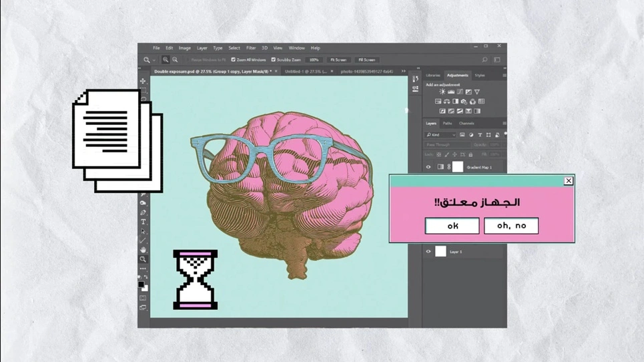Screen dimensions: 644x362
Task: Add a Hue/Saturation adjustment
Action: point(438,102)
